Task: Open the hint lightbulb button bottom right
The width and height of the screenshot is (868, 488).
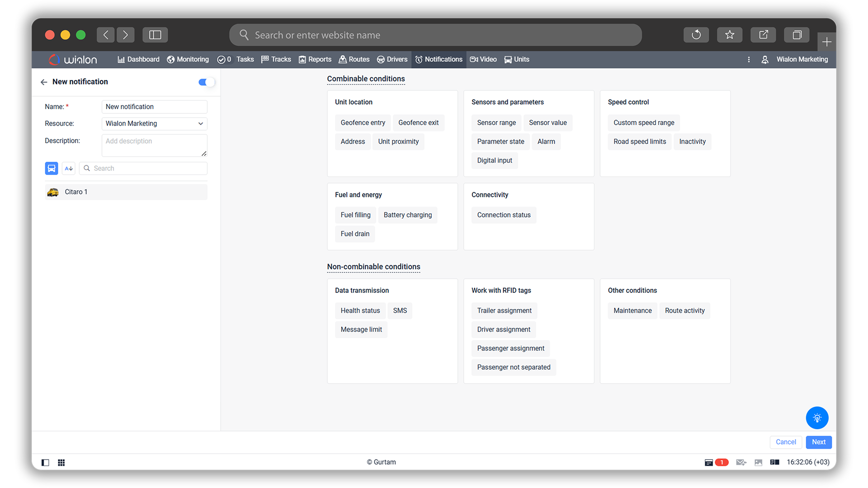Action: (817, 418)
